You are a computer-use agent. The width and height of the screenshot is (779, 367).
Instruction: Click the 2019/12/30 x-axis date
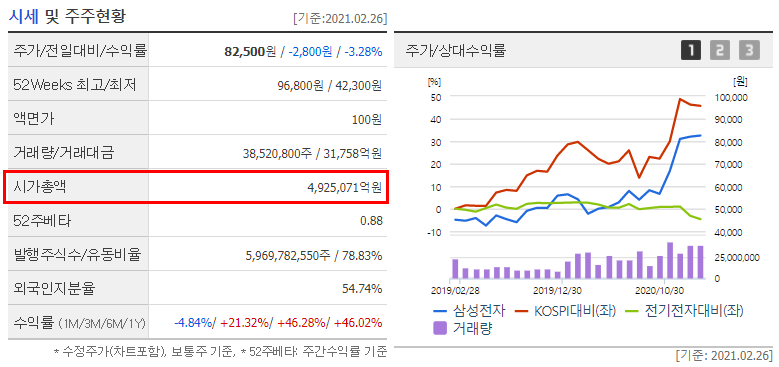557,290
